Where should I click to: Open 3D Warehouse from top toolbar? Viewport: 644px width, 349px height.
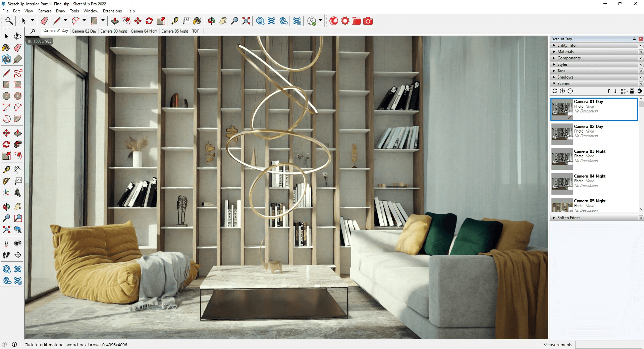260,21
